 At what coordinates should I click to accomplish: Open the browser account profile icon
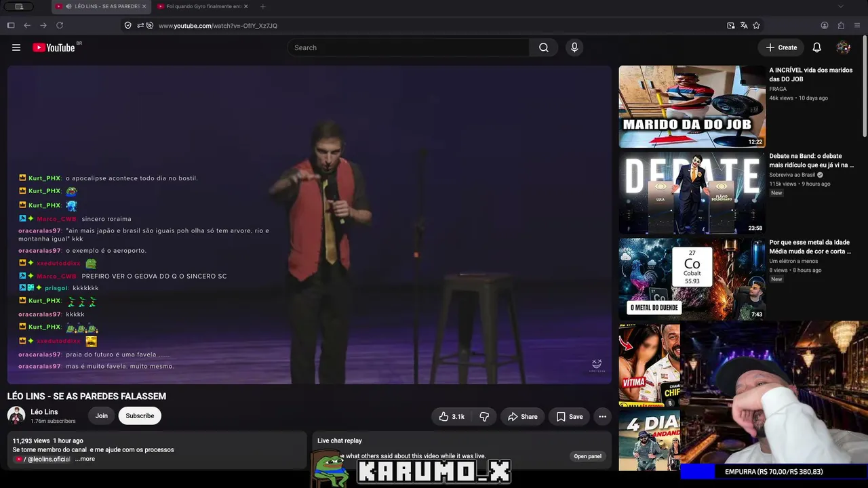(825, 26)
